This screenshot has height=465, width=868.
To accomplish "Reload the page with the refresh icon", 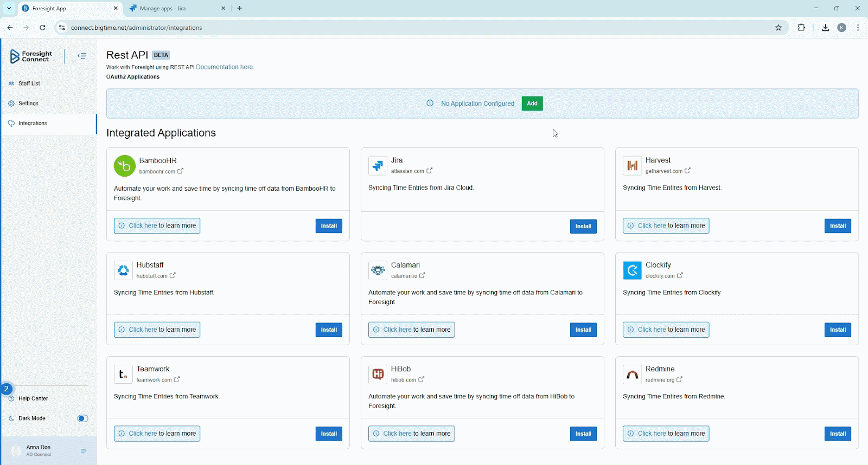I will (x=42, y=28).
